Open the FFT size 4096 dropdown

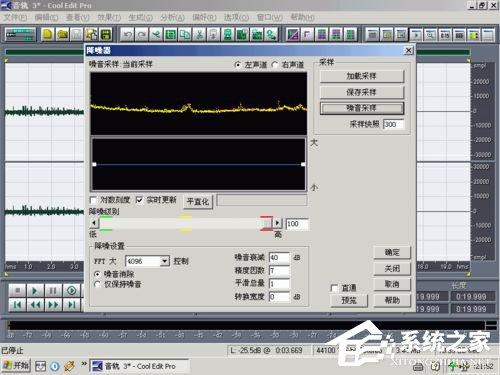click(165, 261)
